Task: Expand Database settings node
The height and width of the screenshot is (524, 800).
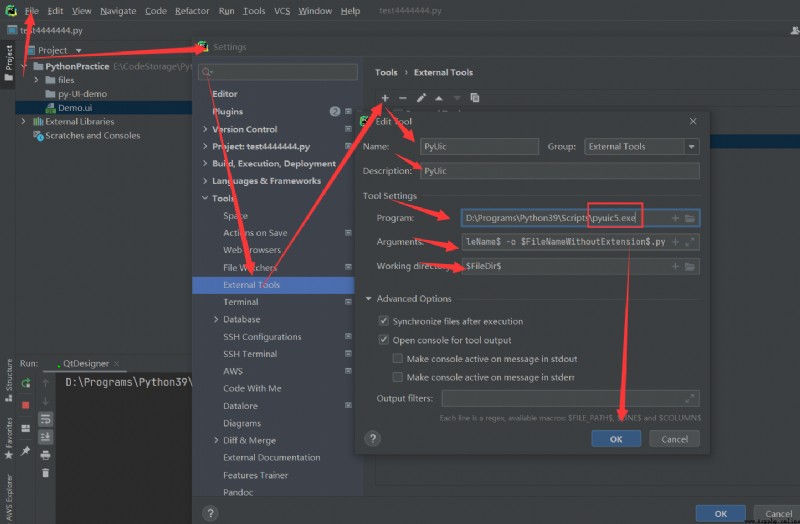Action: click(x=216, y=319)
